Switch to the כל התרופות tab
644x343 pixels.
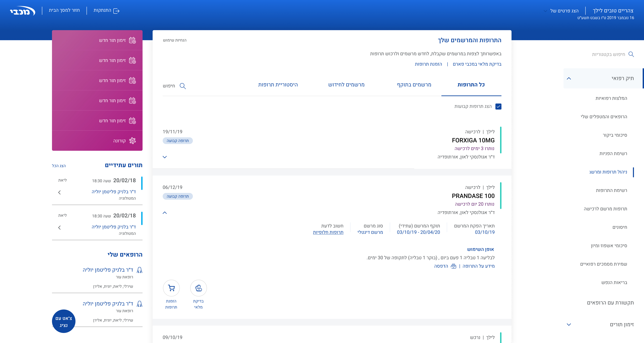[x=471, y=85]
